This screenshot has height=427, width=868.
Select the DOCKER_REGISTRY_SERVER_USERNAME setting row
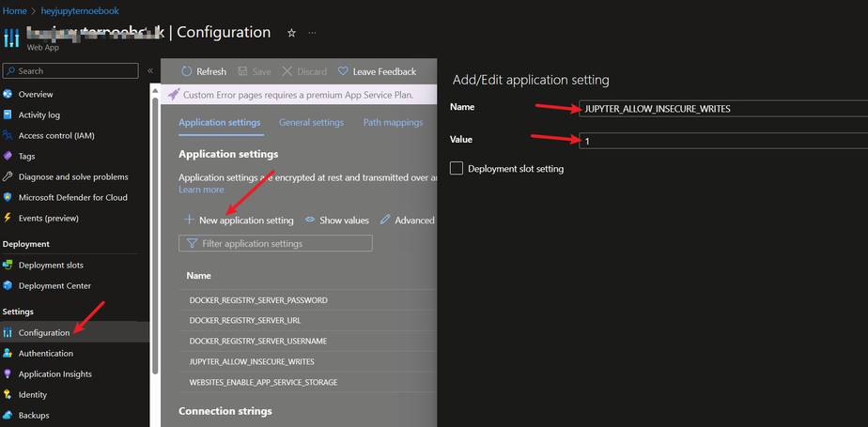click(308, 342)
